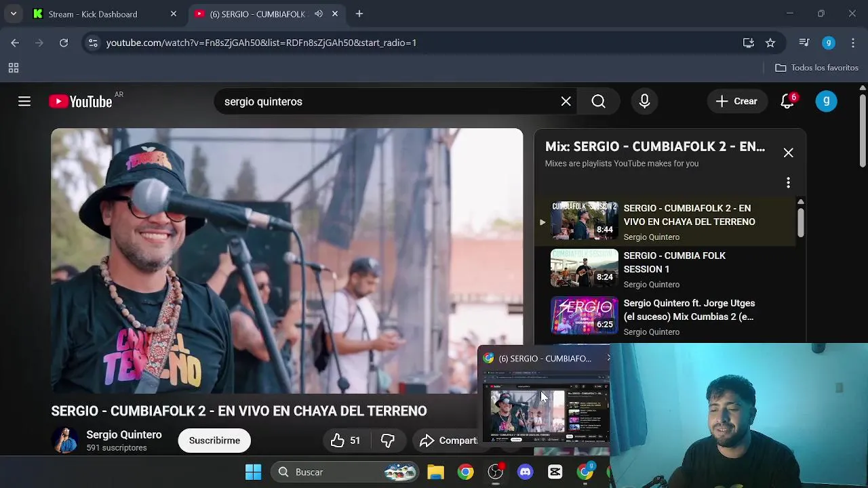Viewport: 868px width, 488px height.
Task: Open the Mix playlist three-dot options
Action: [788, 183]
